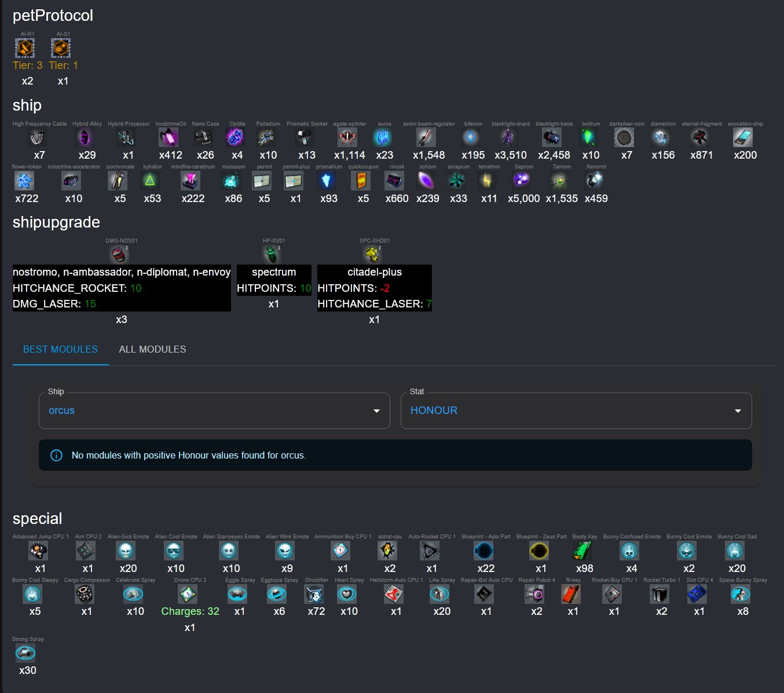Select the Seprom item icon
784x693 pixels.
[522, 181]
